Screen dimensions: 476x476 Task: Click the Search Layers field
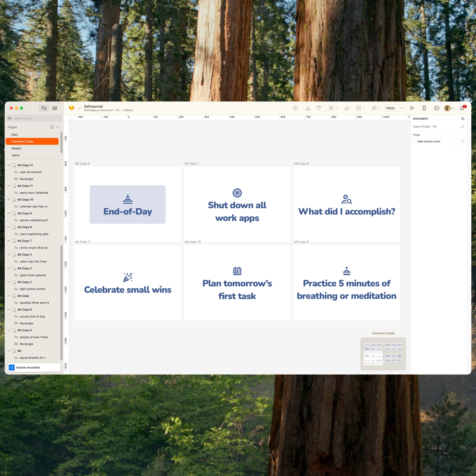pyautogui.click(x=34, y=118)
